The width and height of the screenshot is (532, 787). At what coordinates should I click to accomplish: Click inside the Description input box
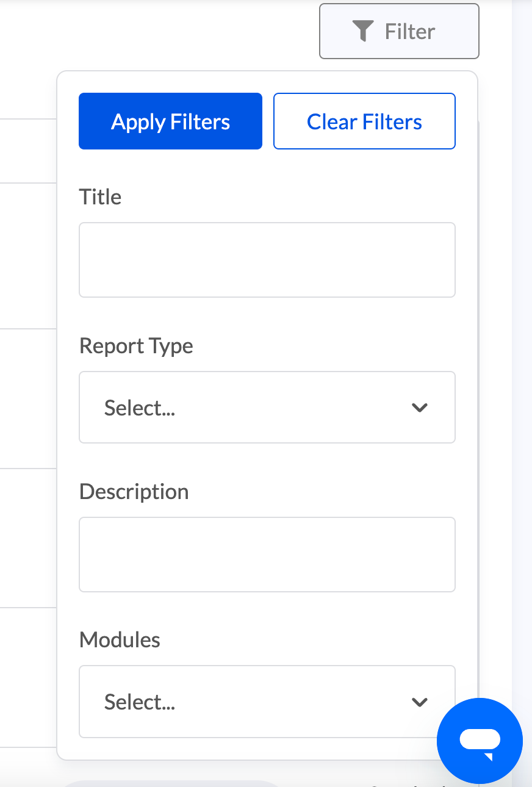[267, 555]
